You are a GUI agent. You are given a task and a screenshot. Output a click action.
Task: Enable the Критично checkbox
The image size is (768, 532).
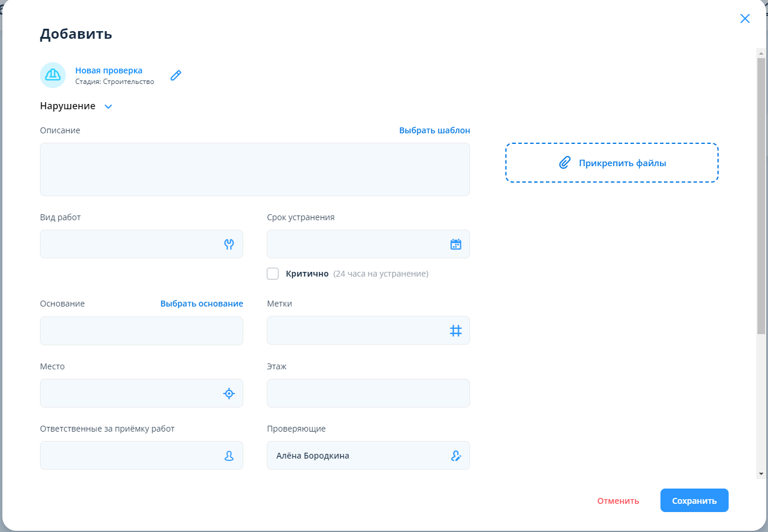(x=273, y=274)
